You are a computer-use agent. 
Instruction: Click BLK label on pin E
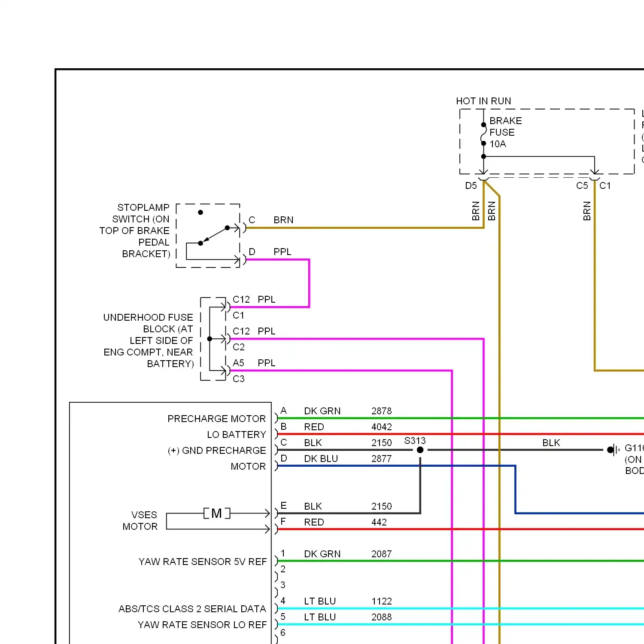point(313,506)
